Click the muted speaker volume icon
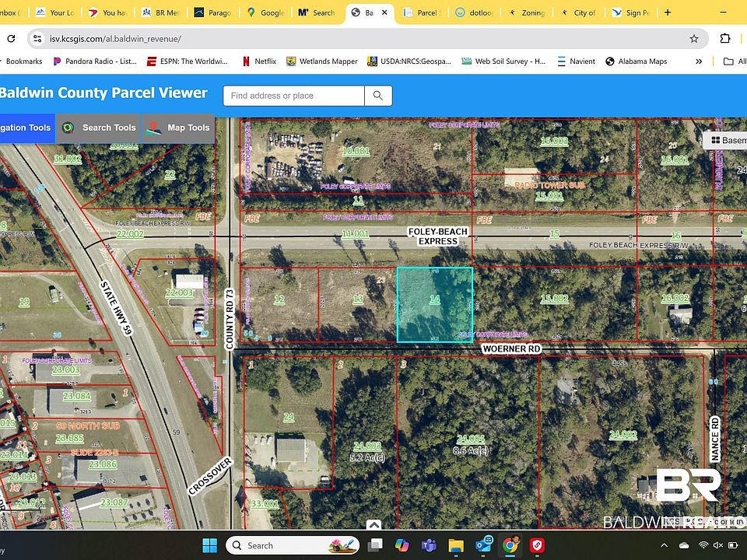Screen dimensions: 747x560 coord(718,545)
